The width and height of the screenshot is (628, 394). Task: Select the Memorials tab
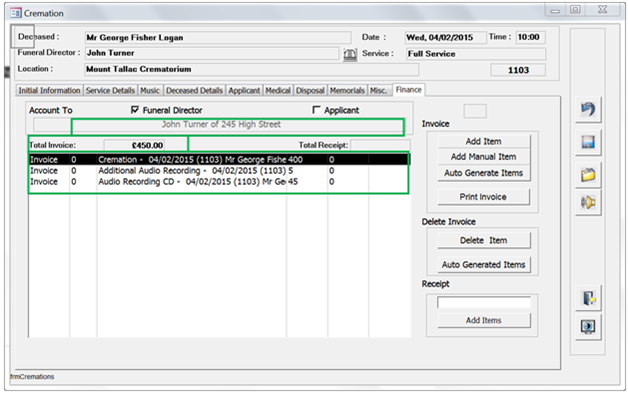point(347,90)
